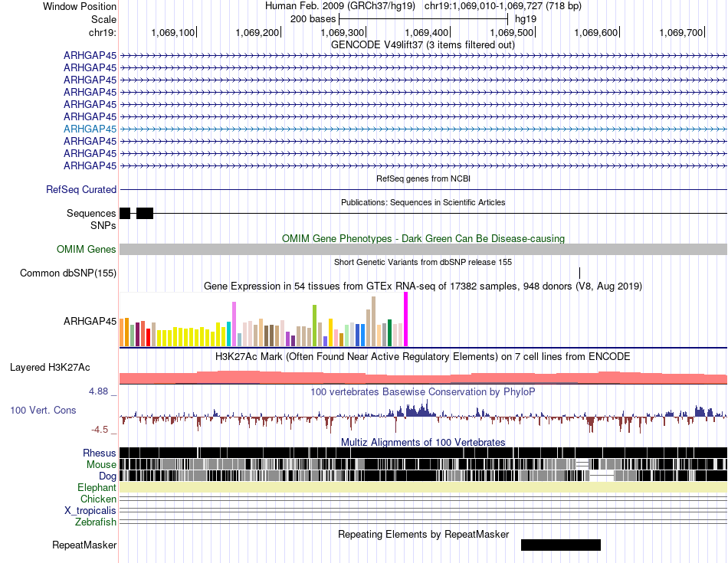Viewport: 728px width, 563px height.
Task: Select the Elephant species label
Action: point(97,488)
